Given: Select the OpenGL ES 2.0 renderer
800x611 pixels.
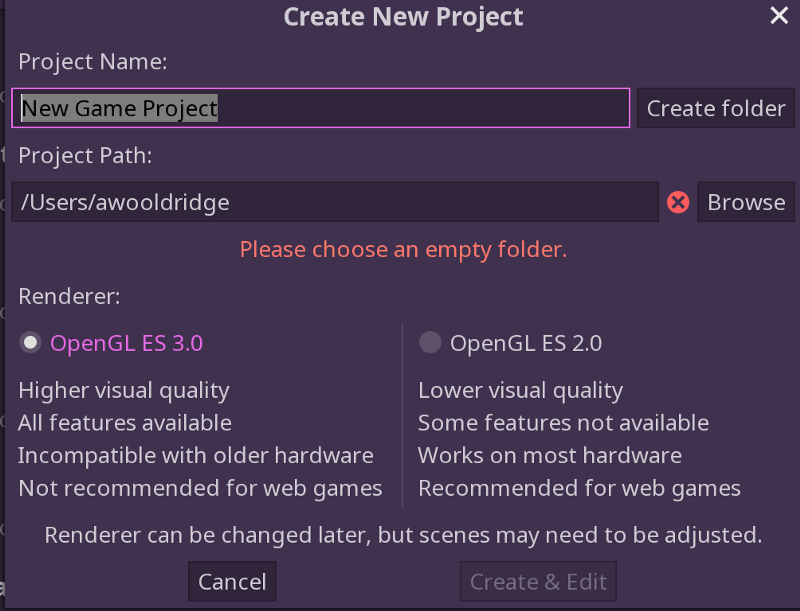Looking at the screenshot, I should point(511,343).
